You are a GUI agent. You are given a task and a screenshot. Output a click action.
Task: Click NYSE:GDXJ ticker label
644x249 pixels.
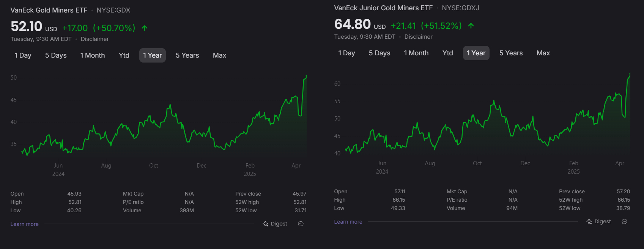[461, 8]
